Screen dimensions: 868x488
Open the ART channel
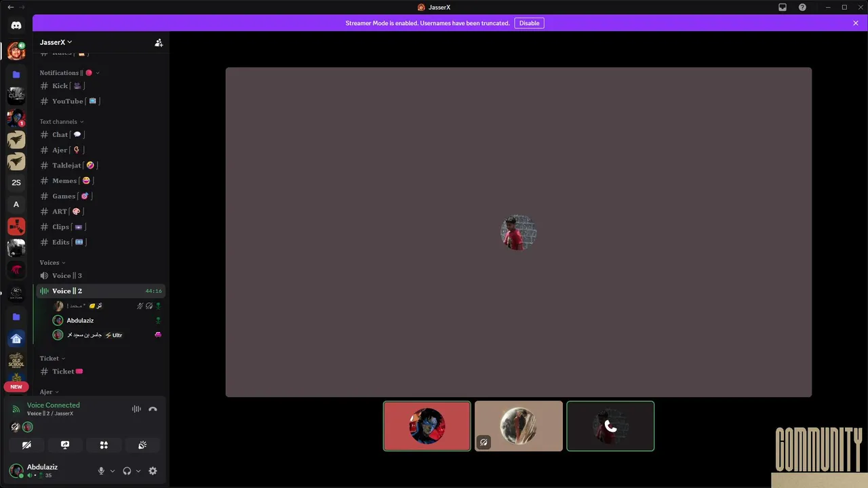point(101,211)
